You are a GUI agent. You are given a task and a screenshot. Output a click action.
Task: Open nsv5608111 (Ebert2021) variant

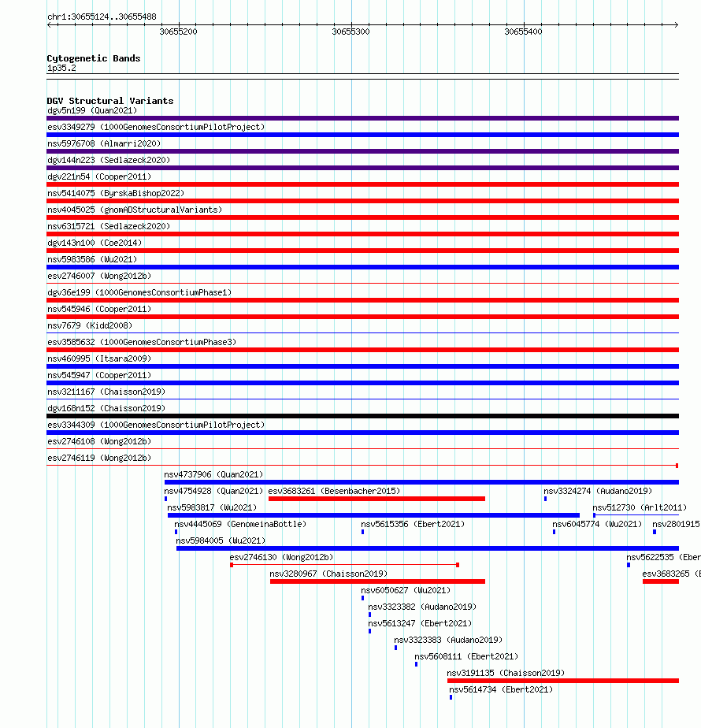tap(466, 657)
